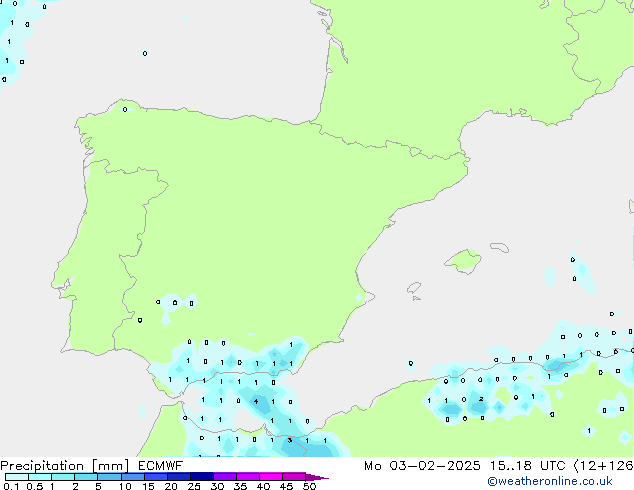Click the legend tick label 20
The height and width of the screenshot is (490, 634).
tap(170, 486)
